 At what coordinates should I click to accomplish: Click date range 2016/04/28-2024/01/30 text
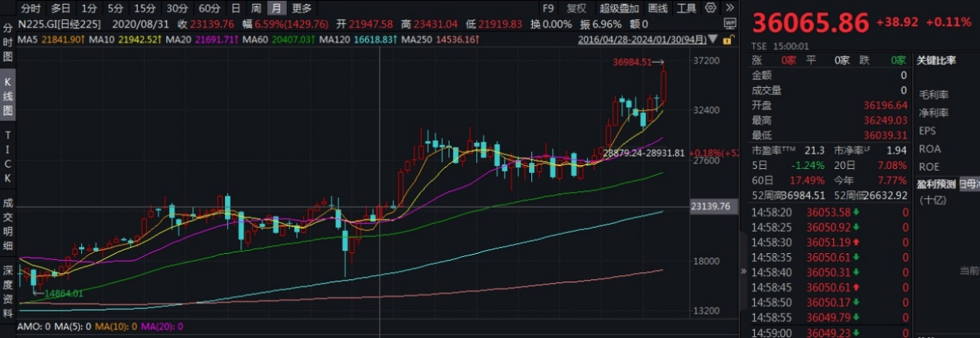tap(643, 39)
